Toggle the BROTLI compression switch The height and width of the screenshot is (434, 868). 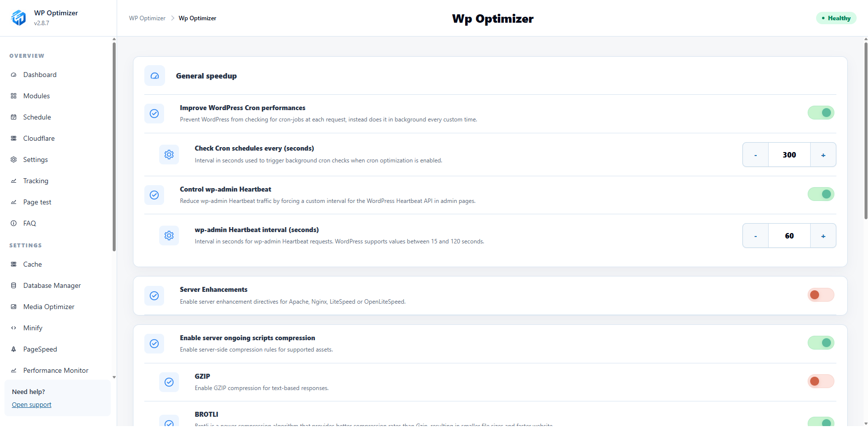click(x=821, y=422)
